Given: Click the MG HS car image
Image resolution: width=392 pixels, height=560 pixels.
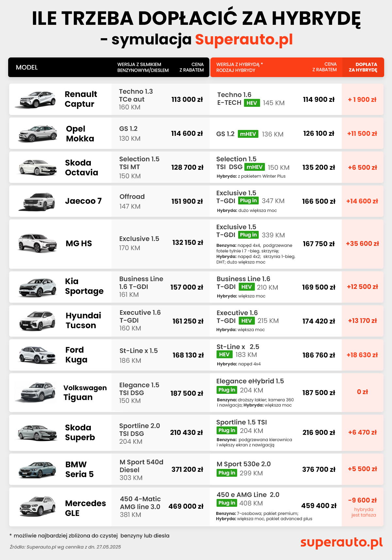Looking at the screenshot, I should click(x=38, y=243).
